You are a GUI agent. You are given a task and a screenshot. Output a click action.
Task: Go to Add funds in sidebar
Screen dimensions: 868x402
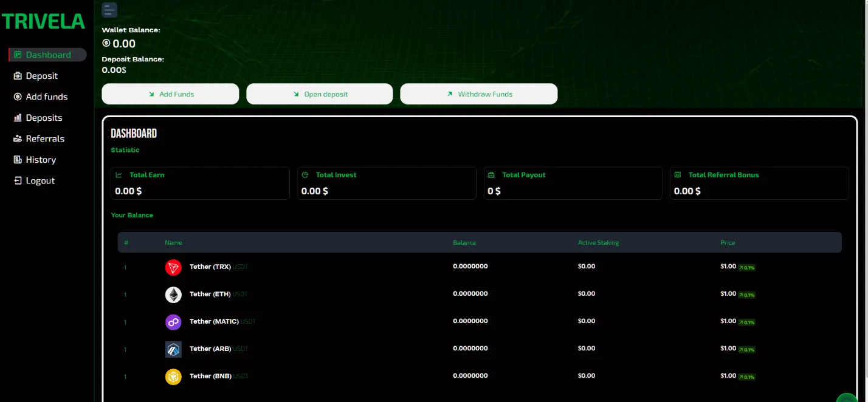click(x=40, y=97)
